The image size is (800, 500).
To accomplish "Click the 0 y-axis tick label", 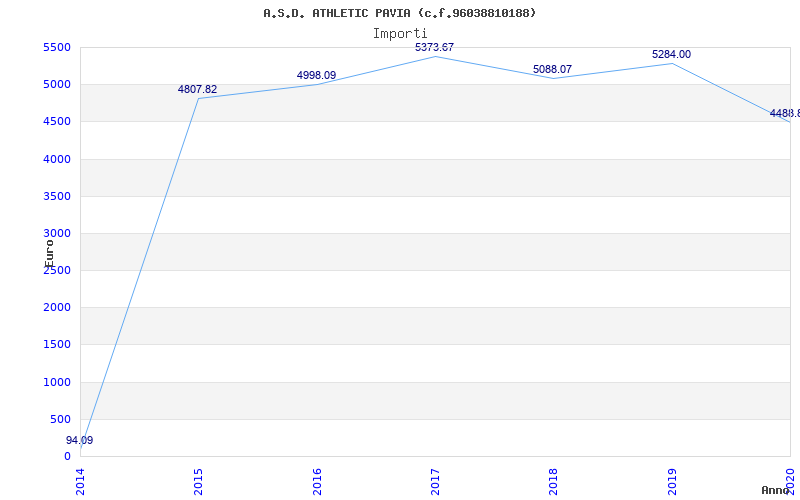I will click(x=67, y=457).
